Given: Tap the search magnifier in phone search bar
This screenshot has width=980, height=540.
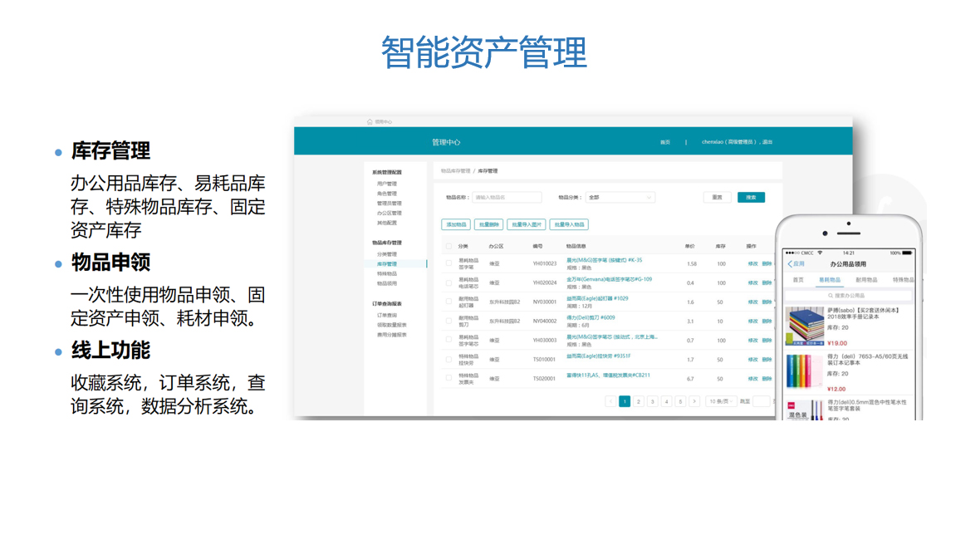Looking at the screenshot, I should (x=830, y=295).
